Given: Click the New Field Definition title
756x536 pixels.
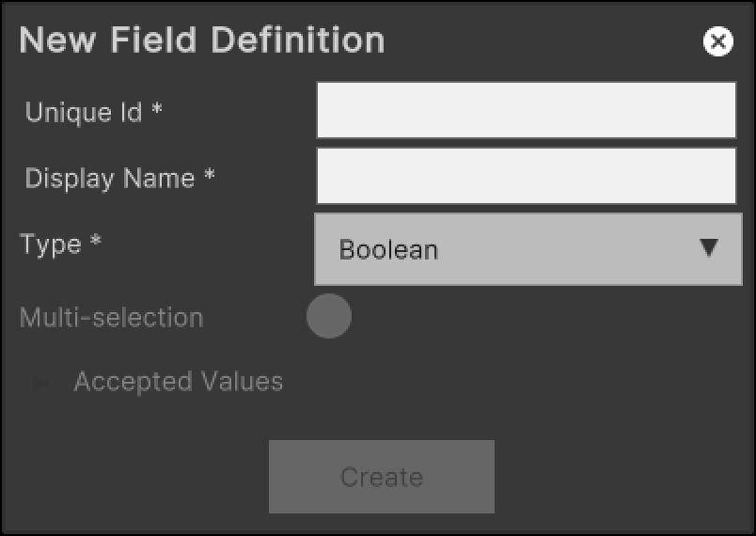Looking at the screenshot, I should (201, 40).
